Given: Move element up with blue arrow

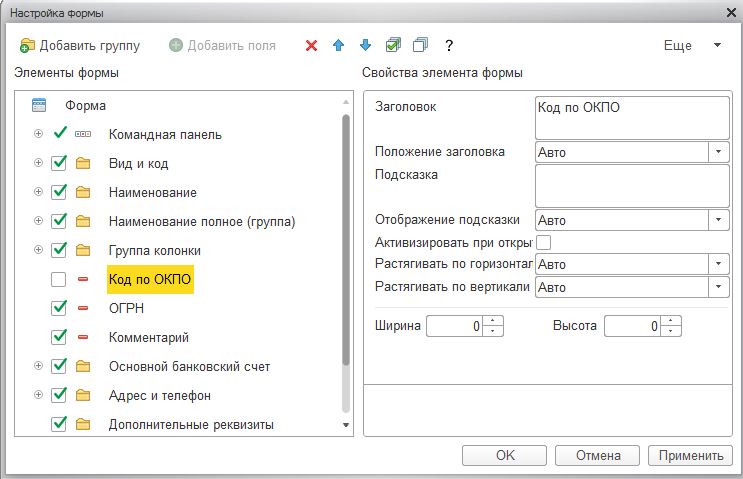Looking at the screenshot, I should point(338,45).
